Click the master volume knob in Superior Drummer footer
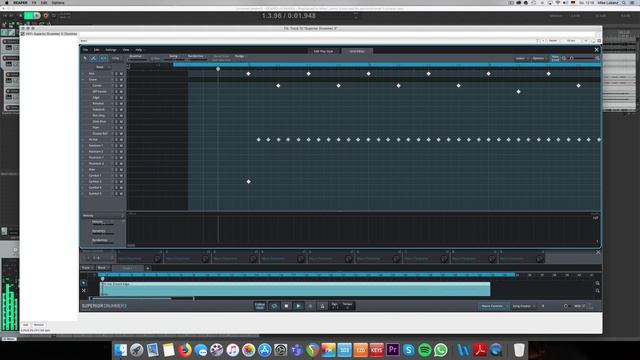The width and height of the screenshot is (640, 360). 566,306
